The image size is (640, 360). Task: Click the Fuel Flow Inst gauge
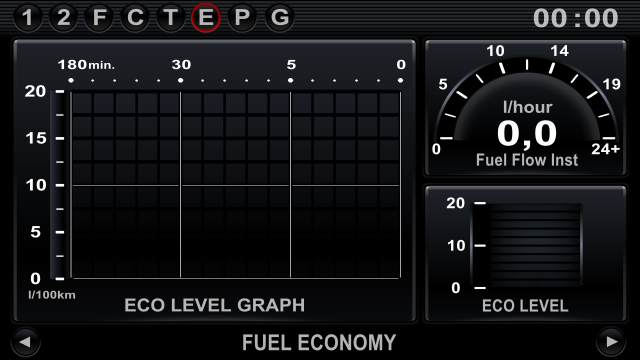[x=526, y=108]
